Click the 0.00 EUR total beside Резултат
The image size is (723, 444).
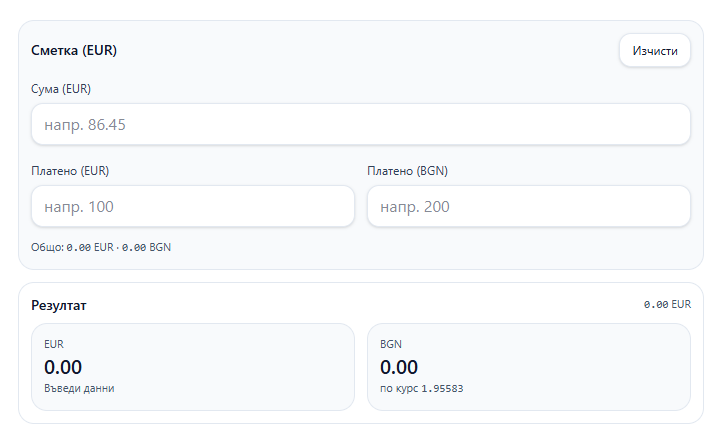[x=667, y=304]
